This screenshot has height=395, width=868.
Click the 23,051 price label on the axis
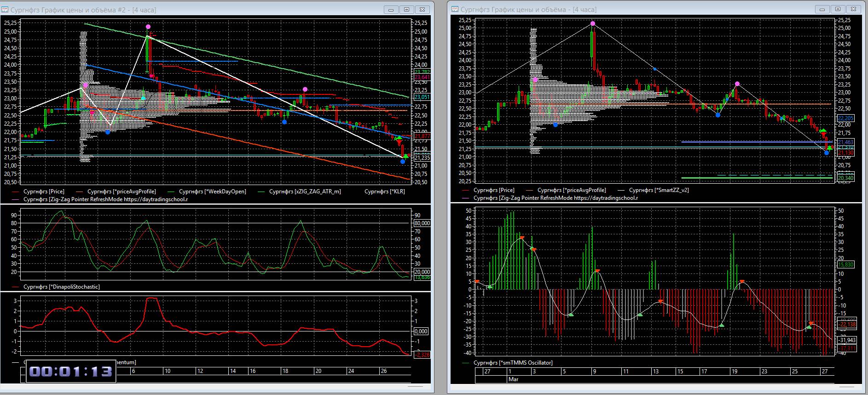[x=422, y=97]
